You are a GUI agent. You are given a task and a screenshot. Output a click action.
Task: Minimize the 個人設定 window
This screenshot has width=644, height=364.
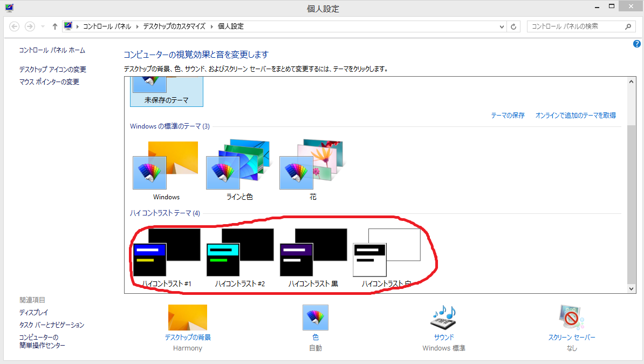coord(597,7)
